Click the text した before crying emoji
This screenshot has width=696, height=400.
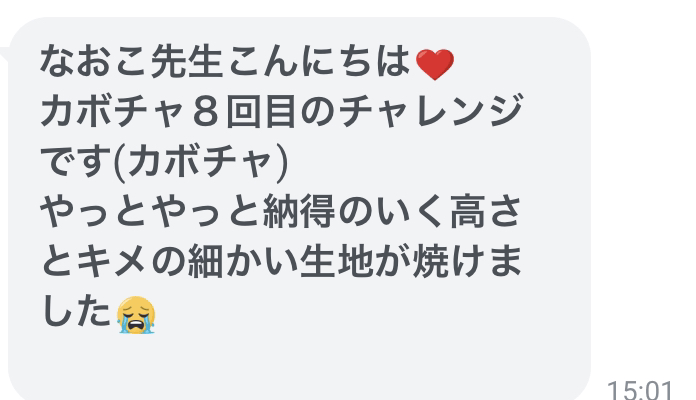76,312
